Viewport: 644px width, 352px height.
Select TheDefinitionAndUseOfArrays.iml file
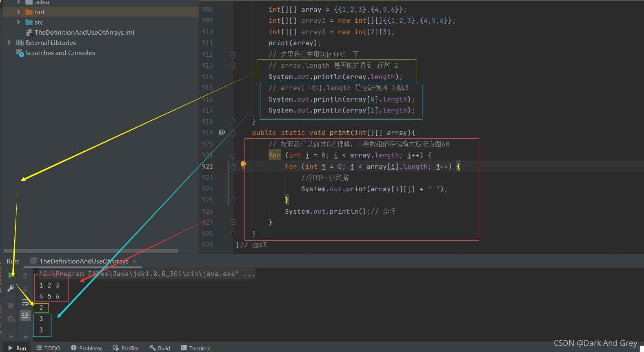84,32
